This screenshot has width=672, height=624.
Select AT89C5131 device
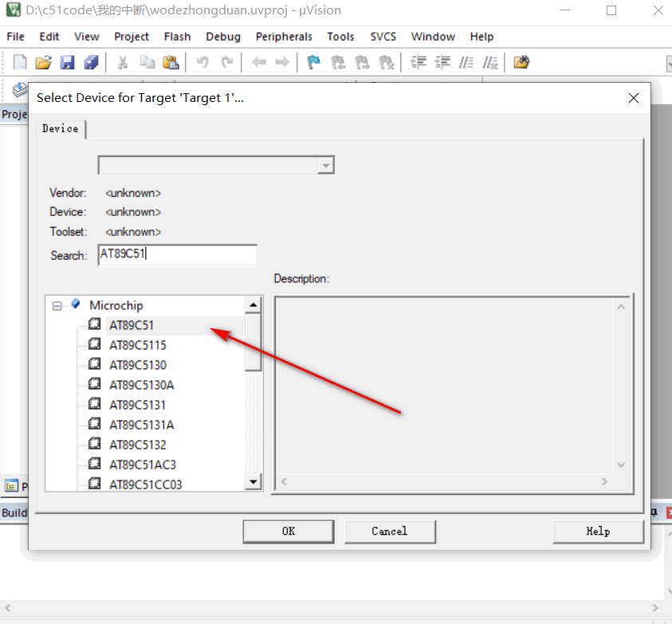pos(137,405)
